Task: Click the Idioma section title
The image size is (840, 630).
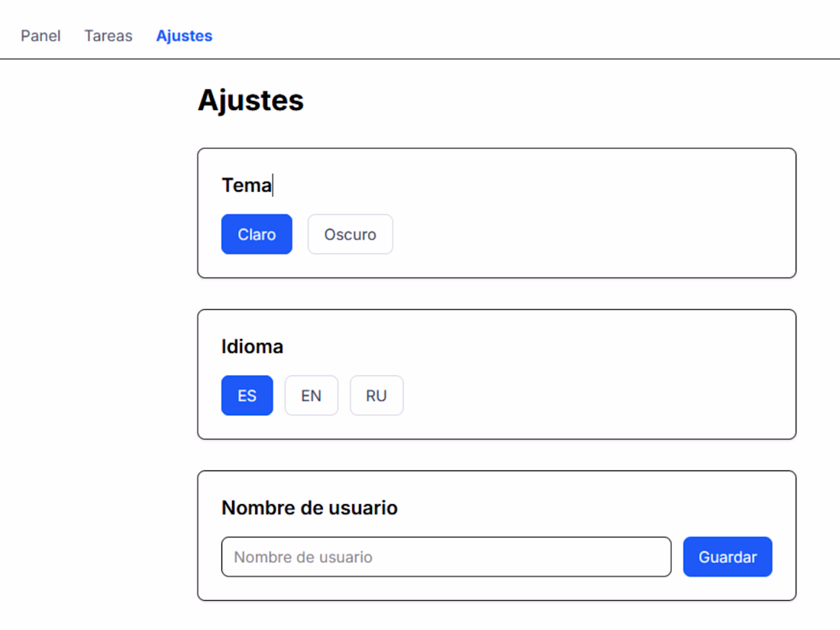Action: pyautogui.click(x=252, y=347)
